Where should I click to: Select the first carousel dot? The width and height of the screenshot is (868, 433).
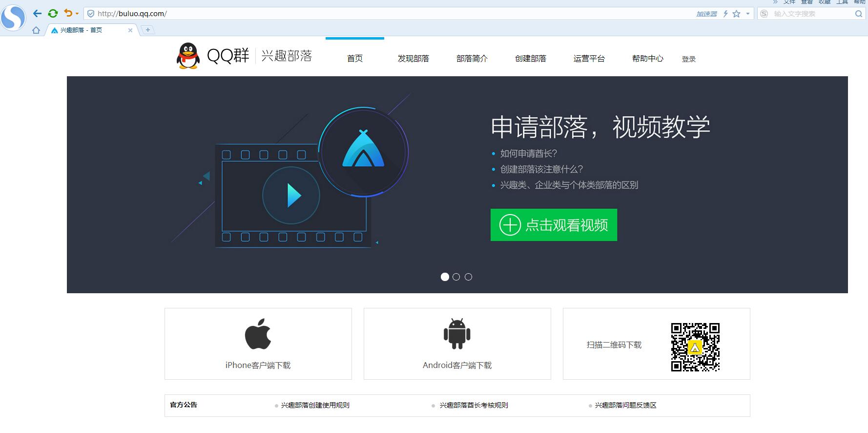coord(445,277)
